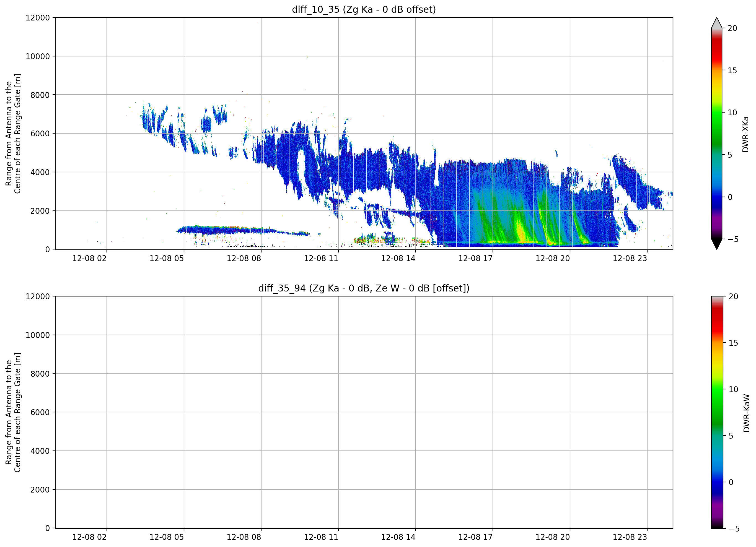Screen dimensions: 756x547
Task: Select y-tick 10000 on the diff_10_35 plot
Action: (38, 57)
